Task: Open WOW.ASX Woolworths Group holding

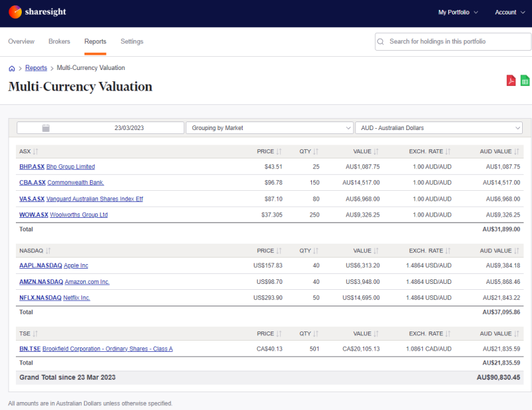Action: pyautogui.click(x=63, y=215)
